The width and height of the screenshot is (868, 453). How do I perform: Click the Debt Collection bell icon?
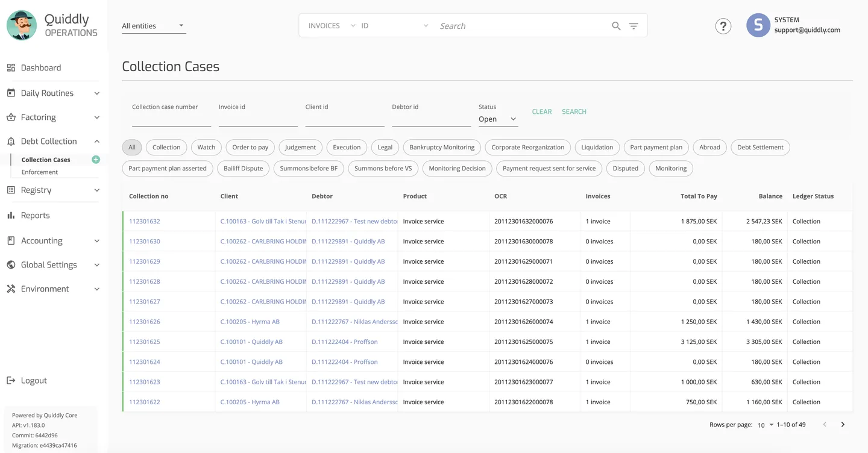[x=11, y=141]
